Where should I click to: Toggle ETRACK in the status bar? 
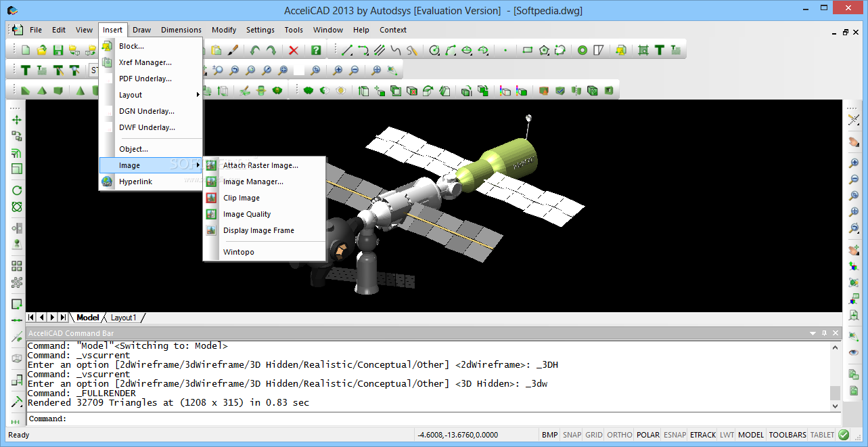pos(703,435)
